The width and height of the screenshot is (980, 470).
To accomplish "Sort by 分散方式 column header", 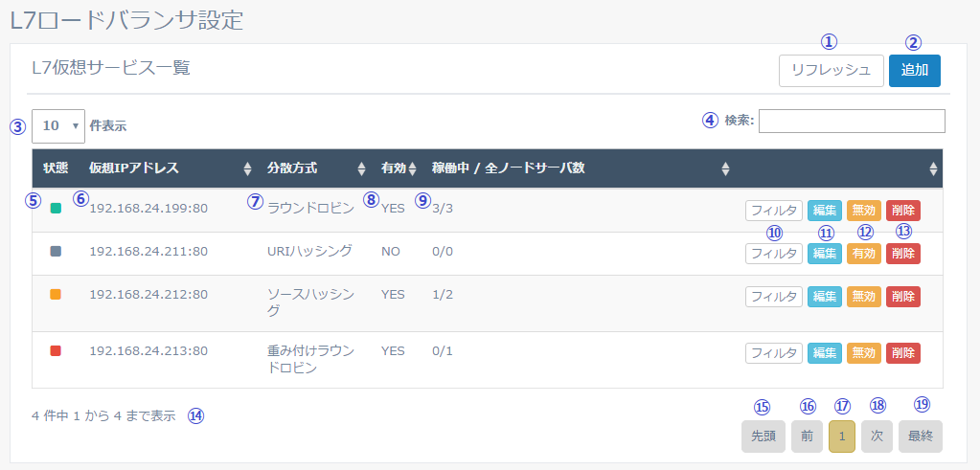I will (315, 168).
